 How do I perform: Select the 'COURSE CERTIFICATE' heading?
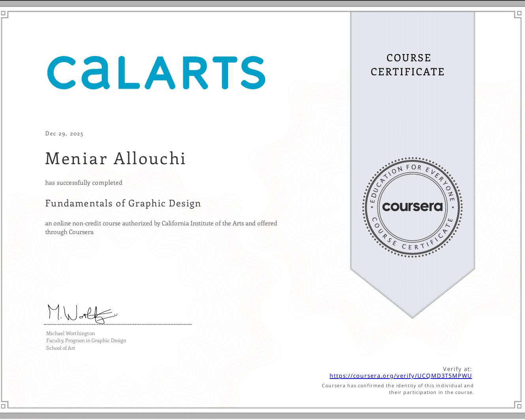407,65
